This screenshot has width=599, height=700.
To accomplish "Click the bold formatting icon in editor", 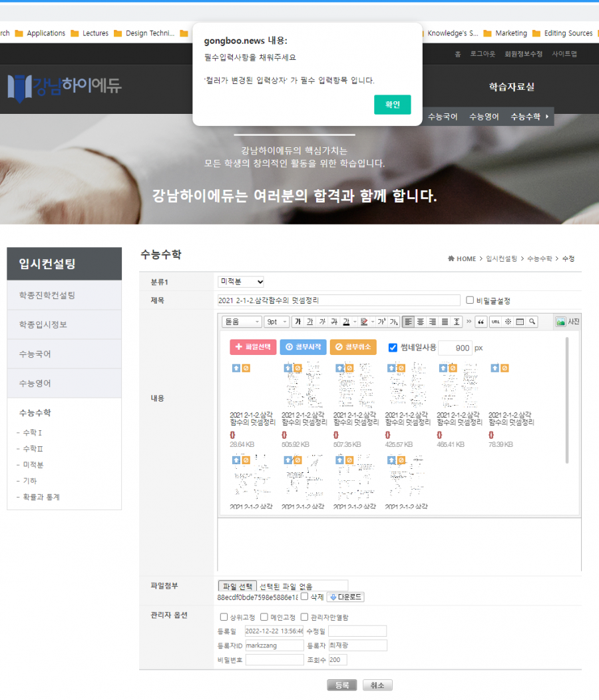I will (x=298, y=322).
